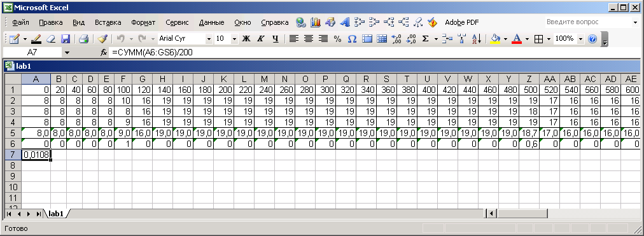Open the Данные menu
The image size is (644, 236).
(x=211, y=22)
